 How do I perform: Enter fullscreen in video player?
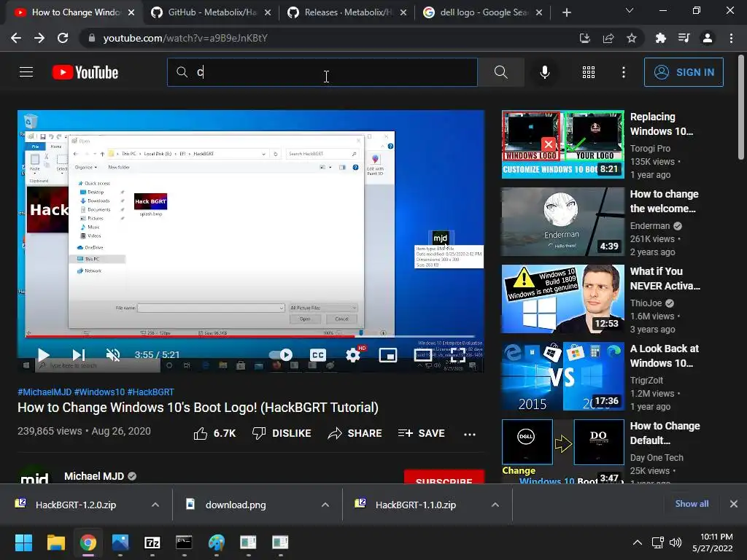[458, 355]
